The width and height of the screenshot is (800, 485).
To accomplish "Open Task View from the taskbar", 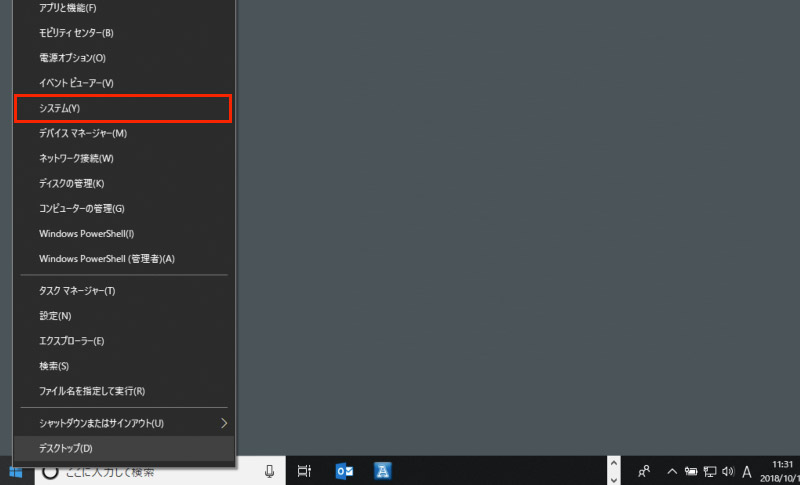I will (304, 471).
